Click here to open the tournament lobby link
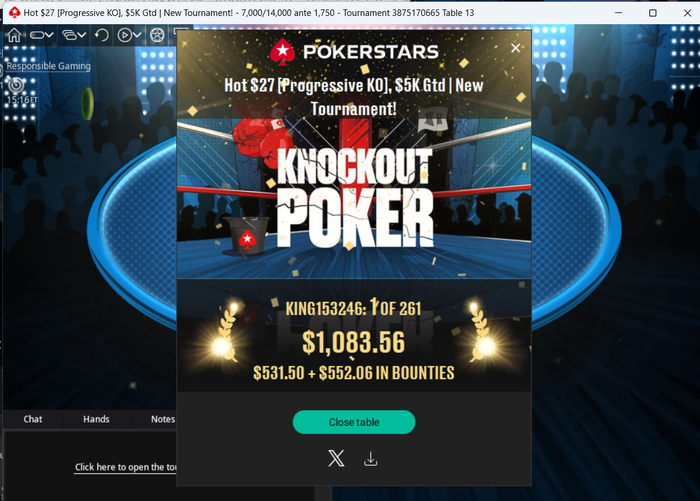The image size is (700, 501). [125, 467]
